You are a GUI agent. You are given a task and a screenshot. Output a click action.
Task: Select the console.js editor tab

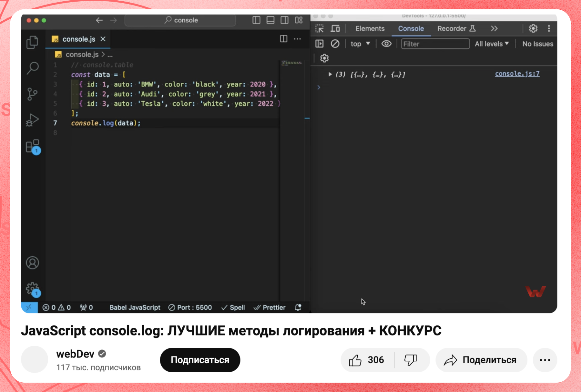coord(78,39)
